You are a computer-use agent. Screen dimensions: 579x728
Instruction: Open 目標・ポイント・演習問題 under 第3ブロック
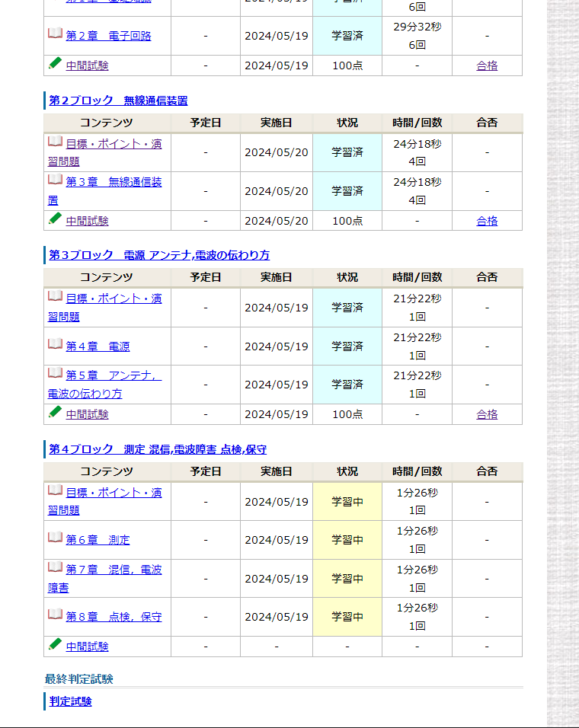(114, 299)
